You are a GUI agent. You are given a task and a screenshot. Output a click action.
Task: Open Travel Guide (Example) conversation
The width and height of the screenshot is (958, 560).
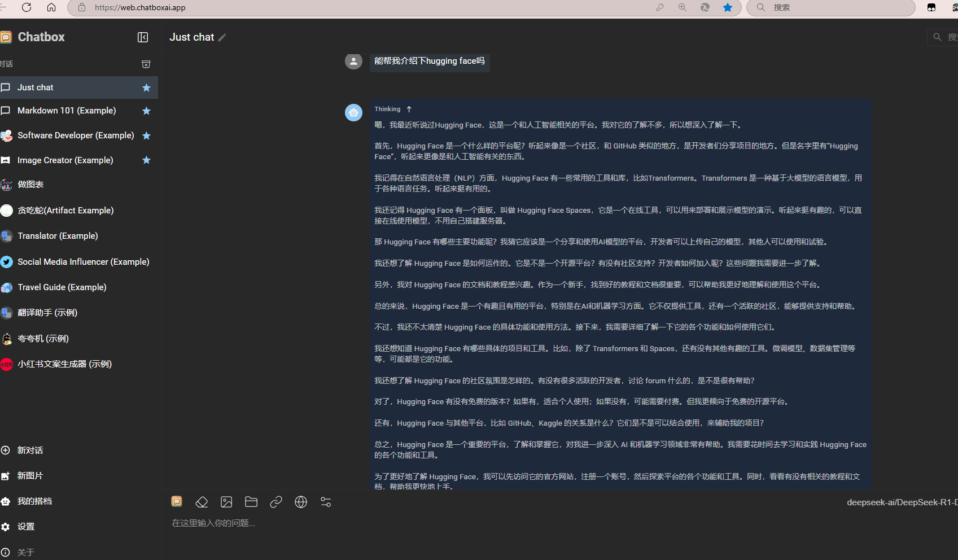(x=78, y=287)
